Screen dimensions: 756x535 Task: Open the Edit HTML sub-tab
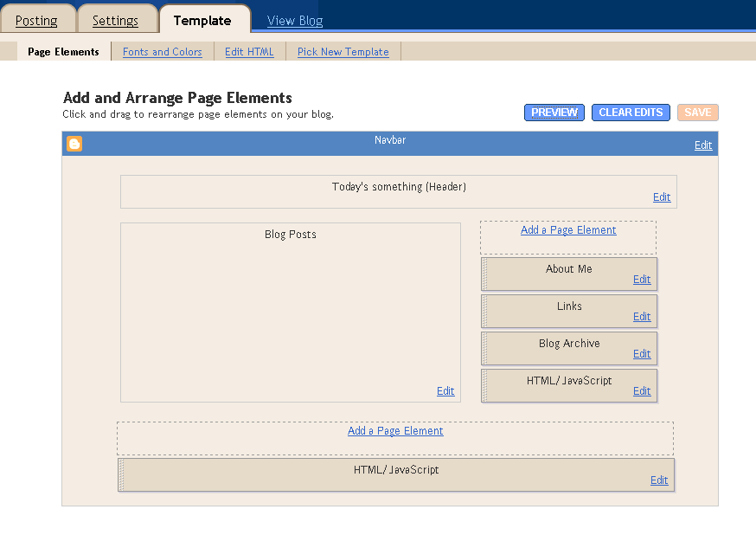tap(249, 52)
